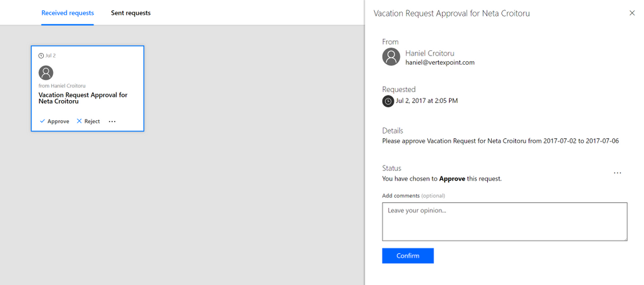Screen dimensions: 644x285
Task: Click the sender avatar on request card
Action: coord(46,73)
